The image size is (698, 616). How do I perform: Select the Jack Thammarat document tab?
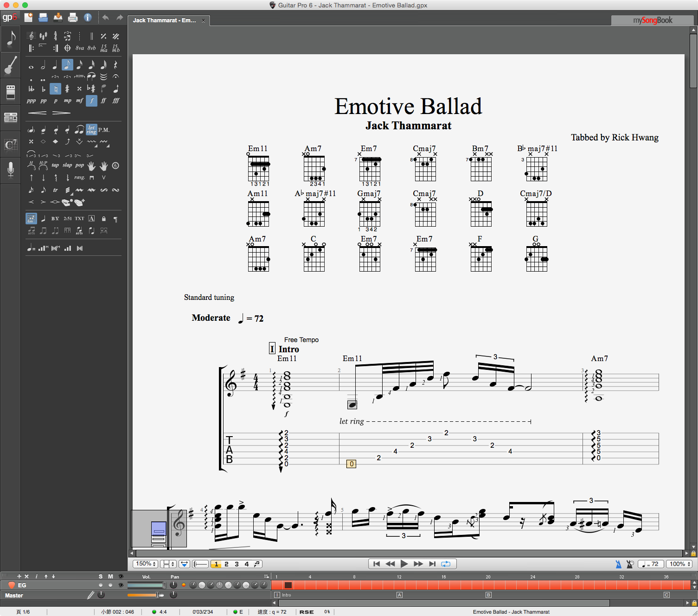click(164, 20)
